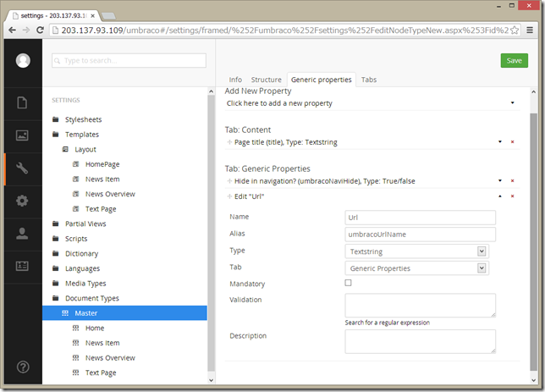This screenshot has width=545, height=392.
Task: Reload the page with refresh icon
Action: click(40, 30)
